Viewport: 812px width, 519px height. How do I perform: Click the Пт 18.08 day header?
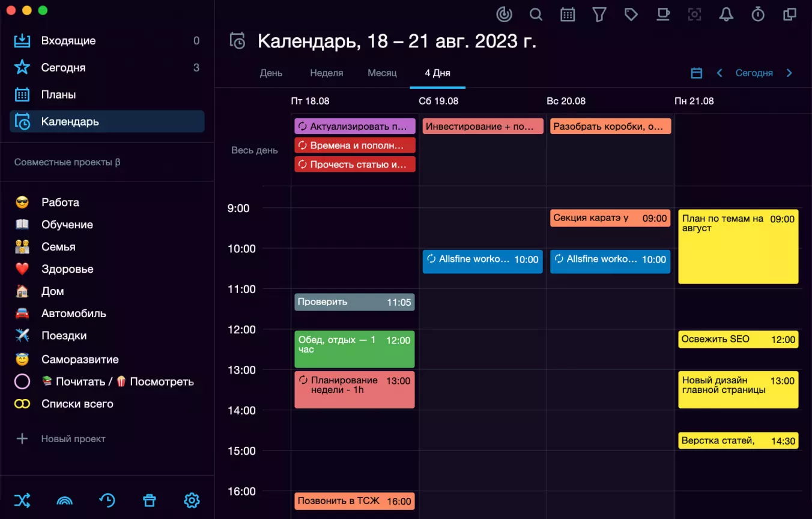click(x=310, y=101)
